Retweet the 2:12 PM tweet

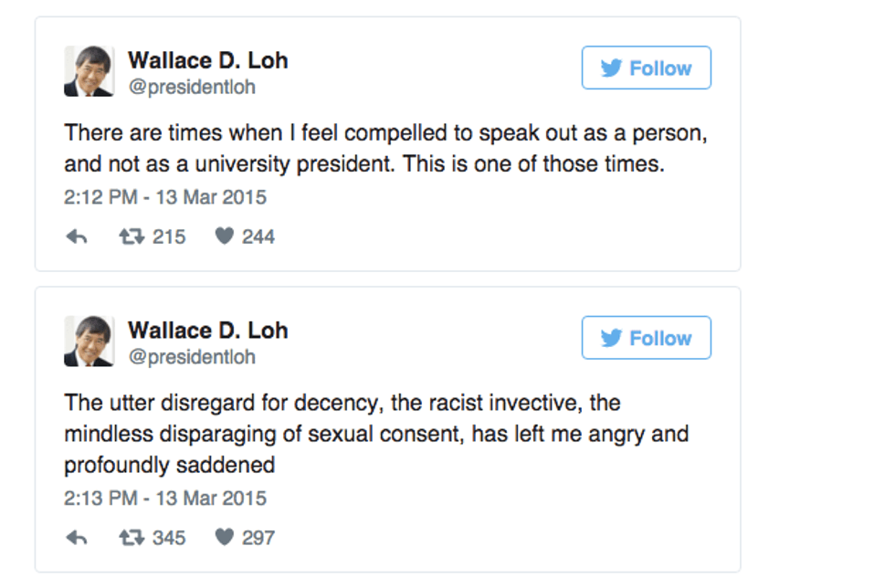click(x=132, y=236)
